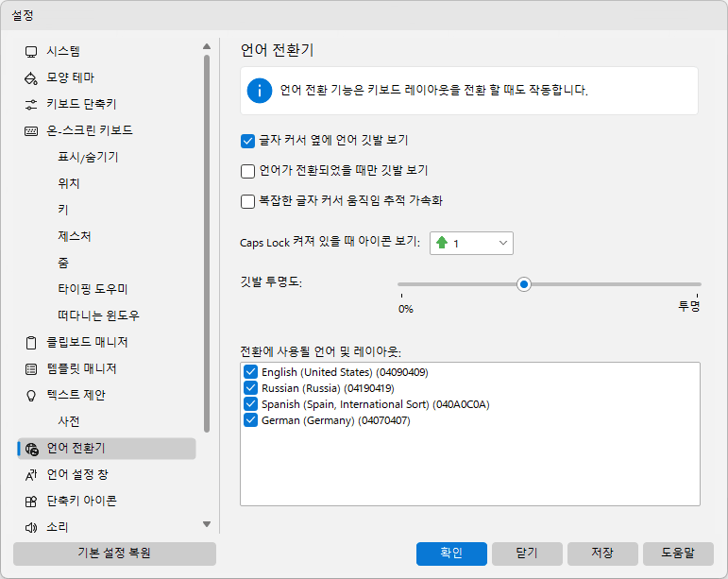Click the blue info icon in banner
Image resolution: width=728 pixels, height=579 pixels.
[260, 91]
